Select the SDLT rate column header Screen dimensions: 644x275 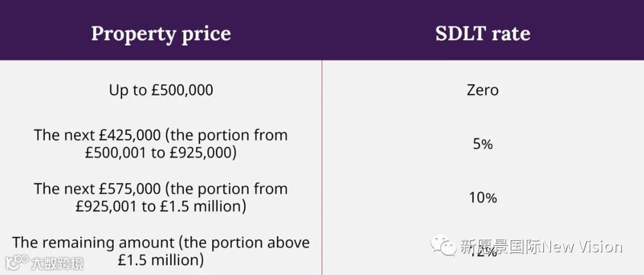(483, 34)
